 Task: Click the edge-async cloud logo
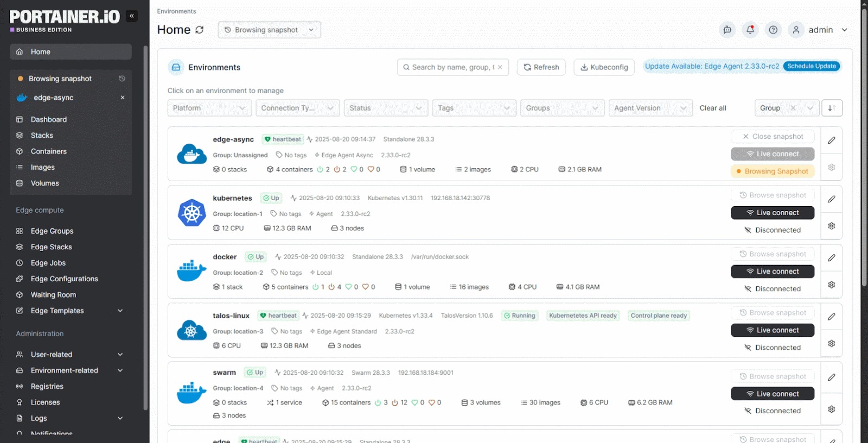click(192, 154)
